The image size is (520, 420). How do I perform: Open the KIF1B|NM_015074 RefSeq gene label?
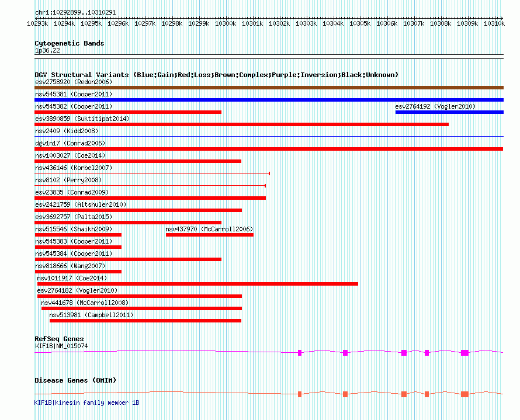click(x=61, y=346)
